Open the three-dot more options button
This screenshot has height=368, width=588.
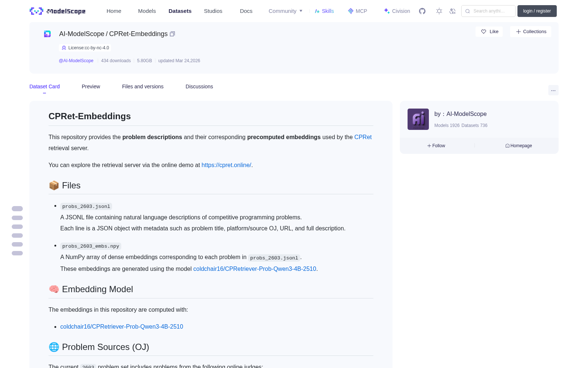[x=553, y=90]
